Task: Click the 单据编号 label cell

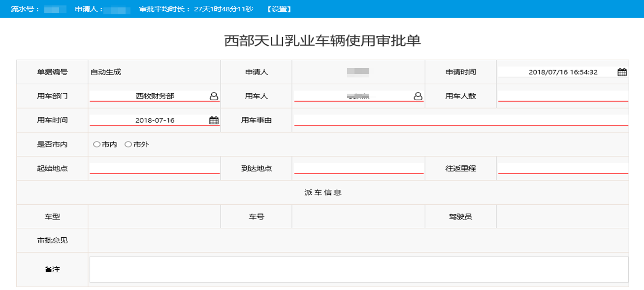Action: coord(52,72)
